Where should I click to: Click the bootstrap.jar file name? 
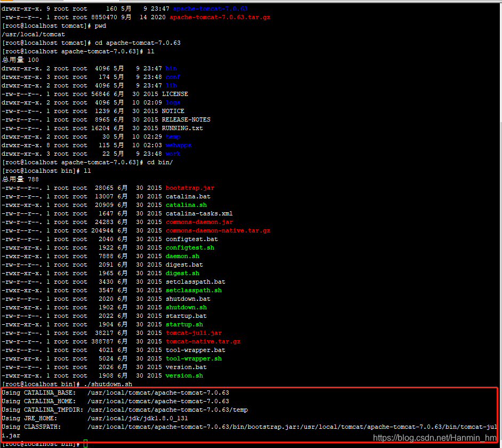click(x=190, y=188)
